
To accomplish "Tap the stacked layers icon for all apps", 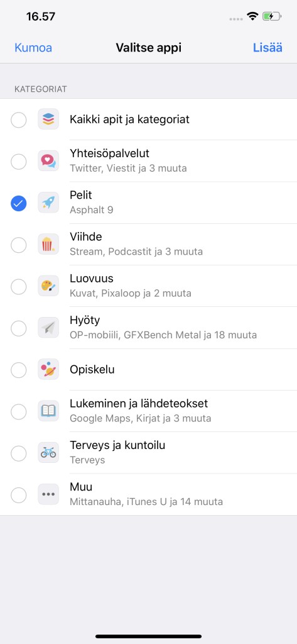I will click(x=48, y=119).
